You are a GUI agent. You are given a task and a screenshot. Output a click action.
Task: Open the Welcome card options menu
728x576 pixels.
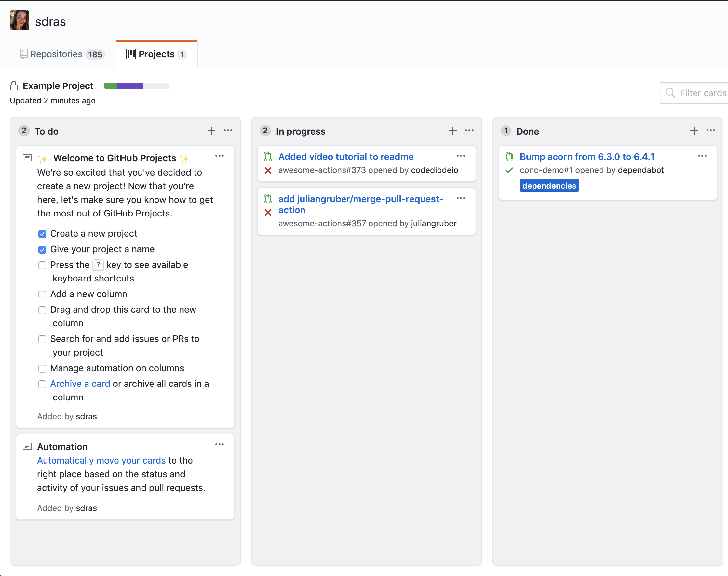(x=220, y=156)
